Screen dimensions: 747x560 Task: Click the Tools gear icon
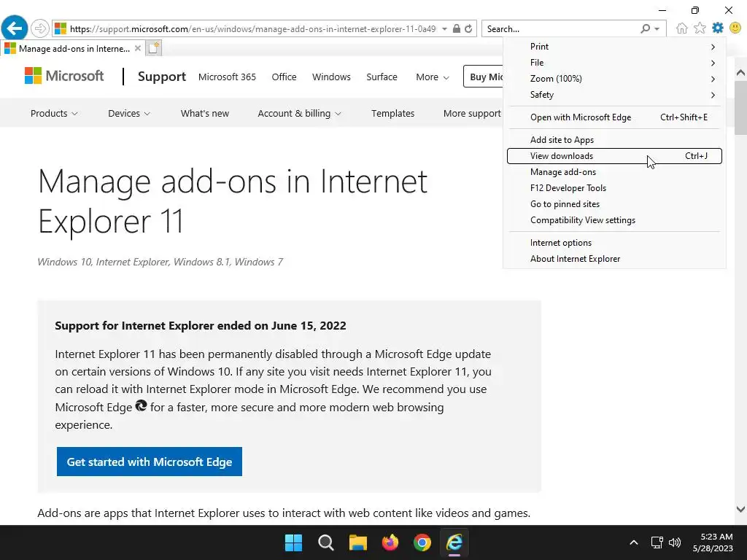click(x=718, y=28)
